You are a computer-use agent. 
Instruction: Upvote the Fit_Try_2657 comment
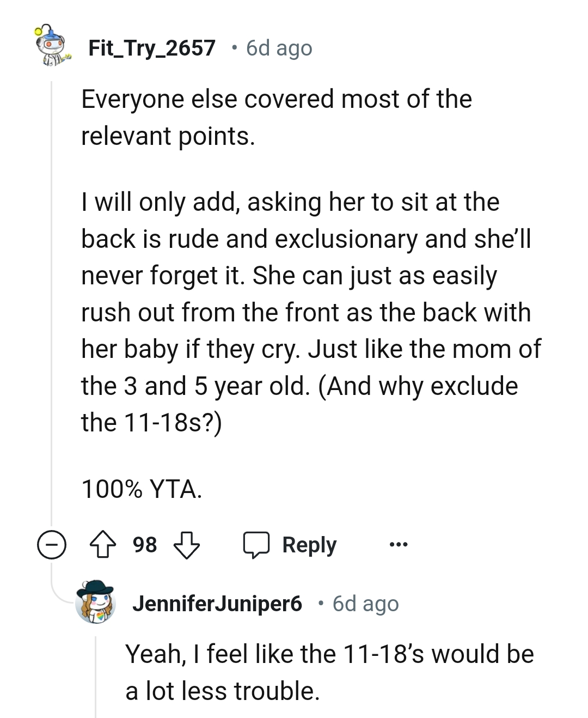tap(102, 545)
